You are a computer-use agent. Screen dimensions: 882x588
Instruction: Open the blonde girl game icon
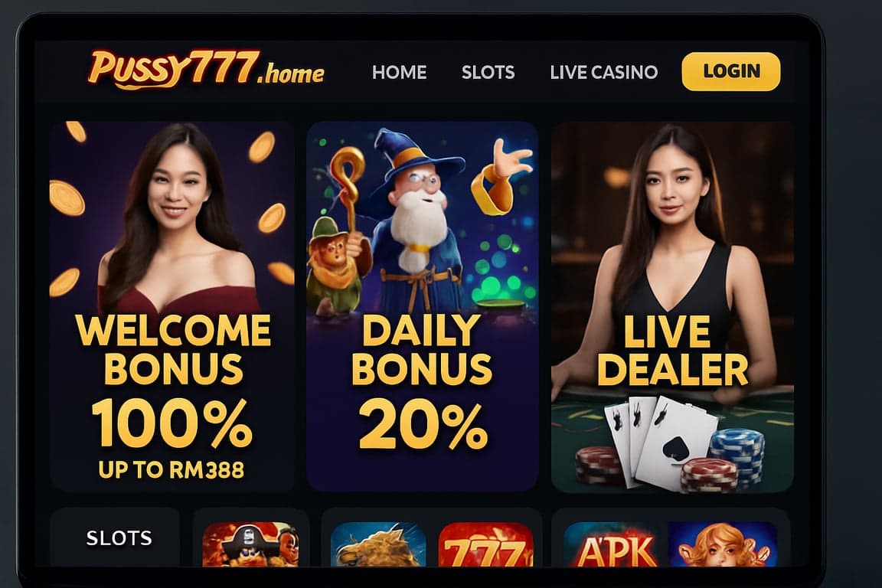(x=722, y=544)
